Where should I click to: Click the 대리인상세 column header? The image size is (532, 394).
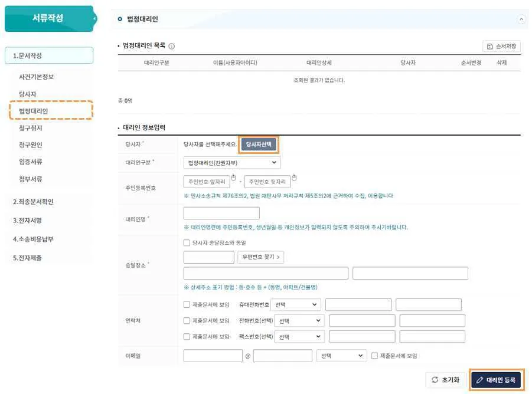[319, 63]
